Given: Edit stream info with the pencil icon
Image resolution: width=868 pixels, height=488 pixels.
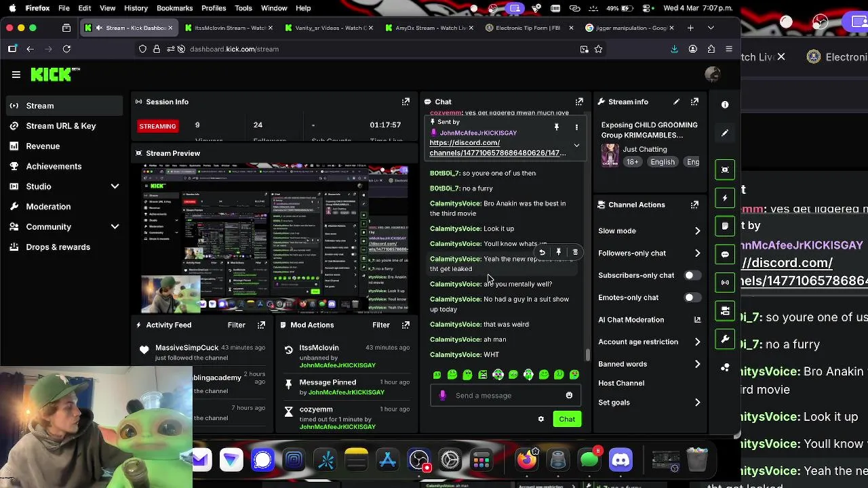Looking at the screenshot, I should point(676,102).
